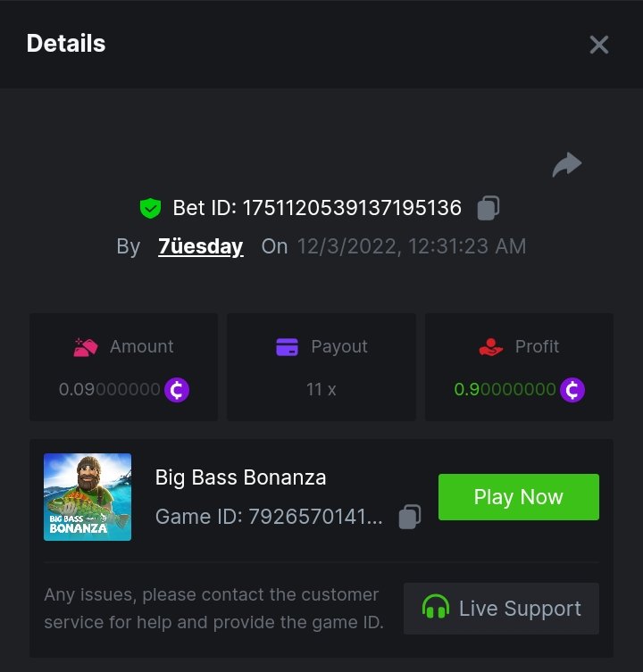Click the Details header title
643x672 pixels.
point(66,44)
